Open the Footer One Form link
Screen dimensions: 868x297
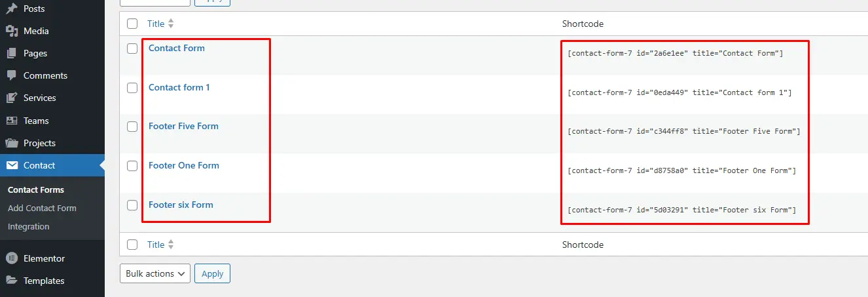184,165
